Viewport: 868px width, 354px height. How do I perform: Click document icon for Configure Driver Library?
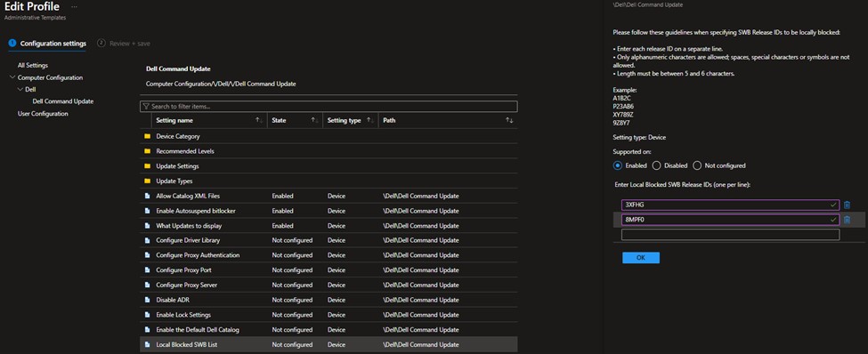tap(147, 241)
